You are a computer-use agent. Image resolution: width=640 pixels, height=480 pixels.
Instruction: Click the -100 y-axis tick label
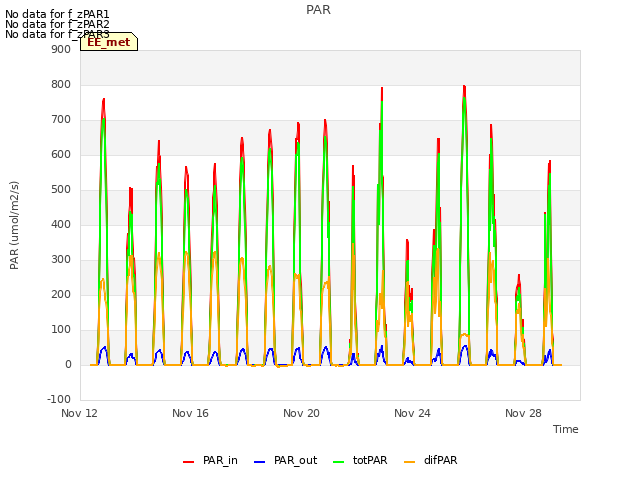coord(59,399)
